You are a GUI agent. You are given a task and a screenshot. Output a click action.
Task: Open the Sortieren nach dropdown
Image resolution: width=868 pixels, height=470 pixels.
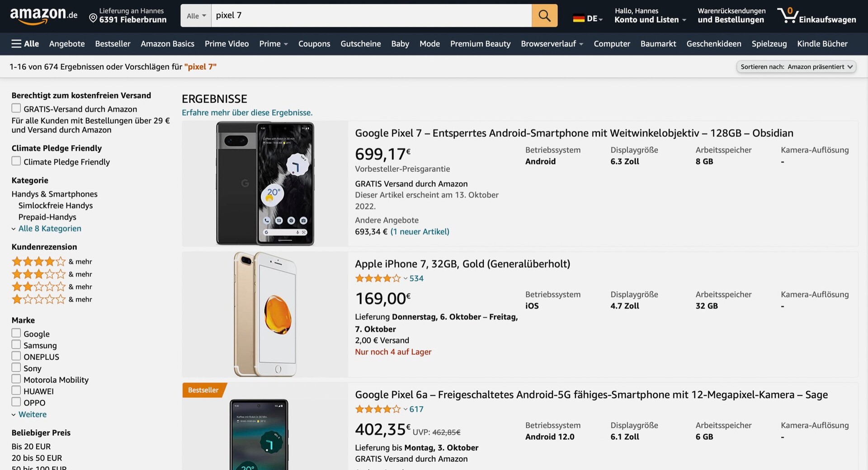coord(796,67)
